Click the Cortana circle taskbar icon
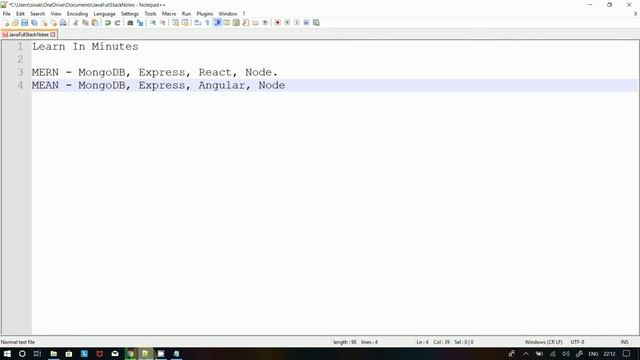The height and width of the screenshot is (360, 640). pos(22,354)
